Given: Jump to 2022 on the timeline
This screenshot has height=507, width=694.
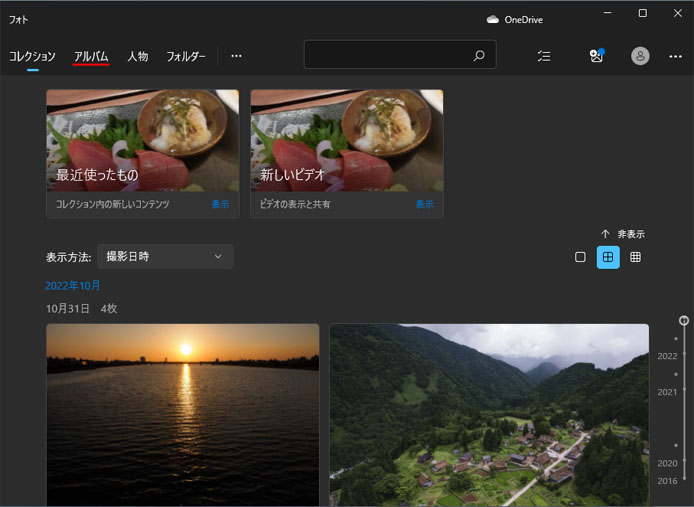Looking at the screenshot, I should [667, 356].
